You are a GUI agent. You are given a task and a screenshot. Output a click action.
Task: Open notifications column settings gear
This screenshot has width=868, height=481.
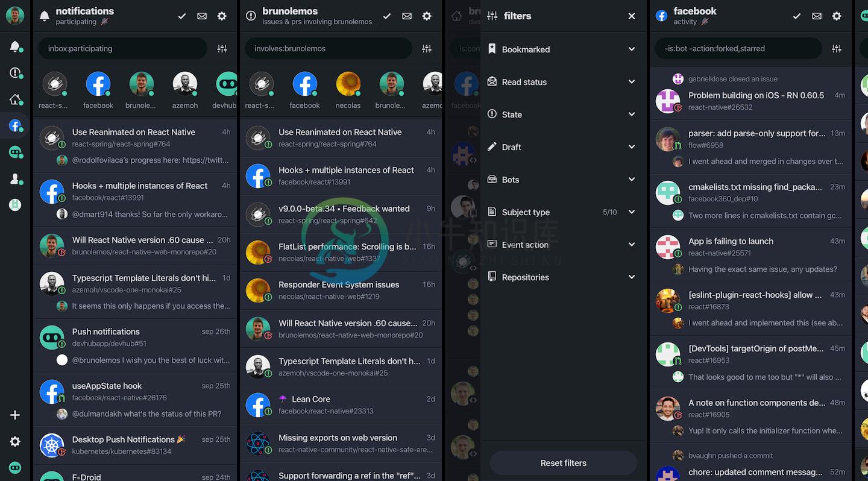(x=222, y=16)
